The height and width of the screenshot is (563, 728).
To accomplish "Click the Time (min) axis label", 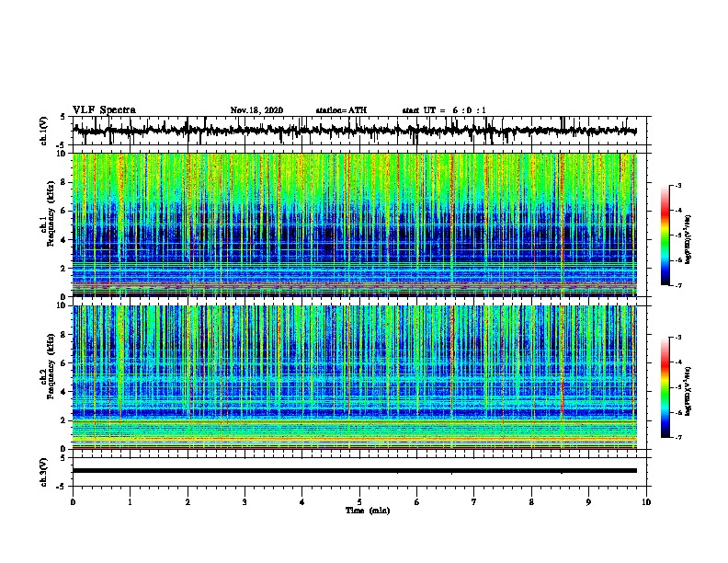I will pos(368,511).
